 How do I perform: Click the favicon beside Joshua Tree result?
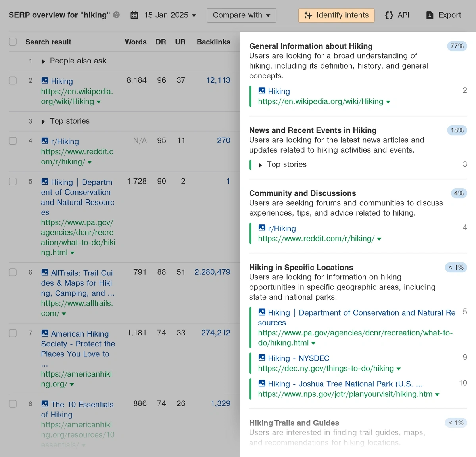(262, 384)
